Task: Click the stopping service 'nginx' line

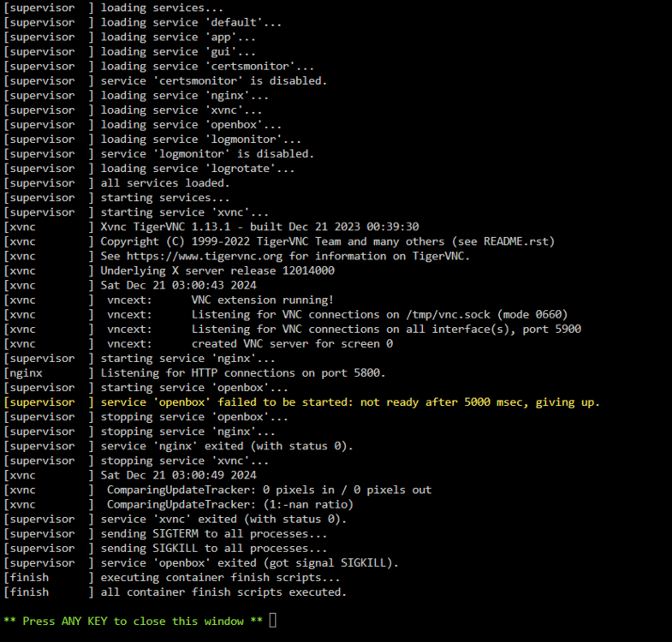Action: pyautogui.click(x=140, y=431)
